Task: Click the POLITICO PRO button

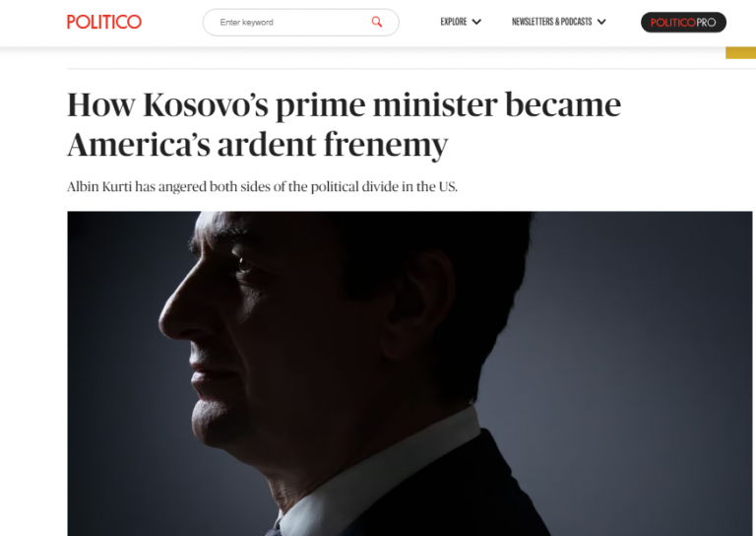Action: click(683, 23)
